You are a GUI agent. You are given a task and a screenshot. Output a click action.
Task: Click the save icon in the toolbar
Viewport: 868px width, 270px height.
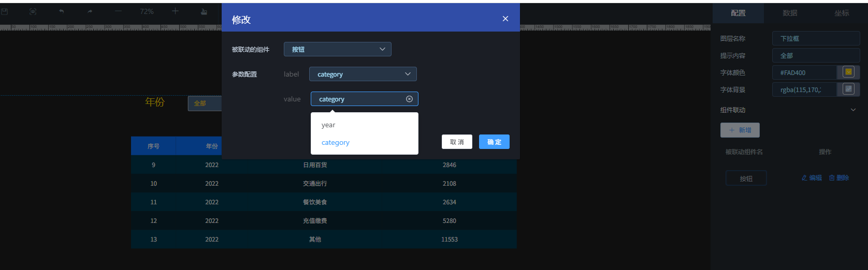click(x=5, y=11)
